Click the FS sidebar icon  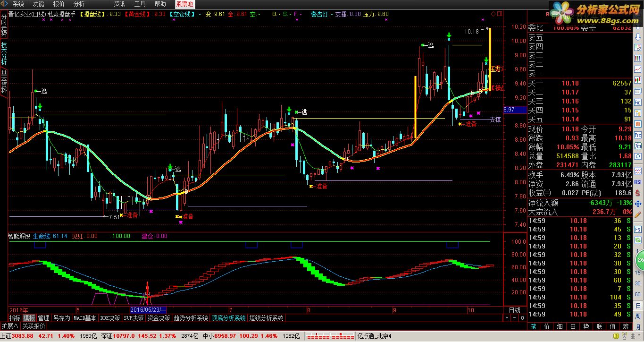click(x=637, y=229)
